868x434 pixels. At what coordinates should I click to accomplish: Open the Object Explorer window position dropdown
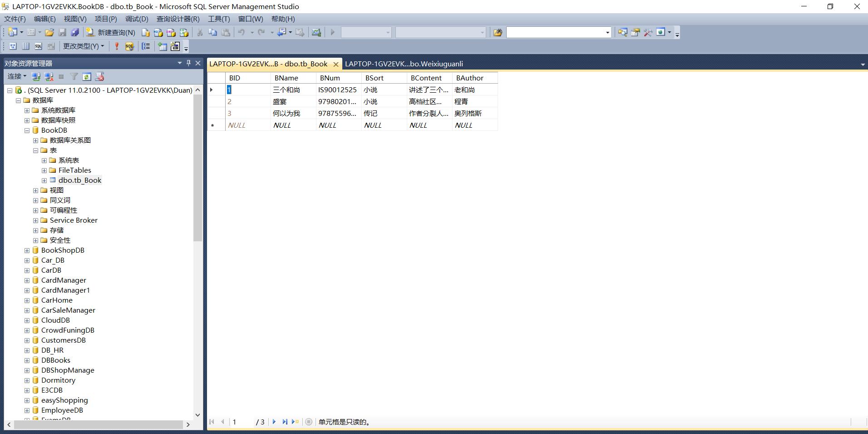coord(180,63)
